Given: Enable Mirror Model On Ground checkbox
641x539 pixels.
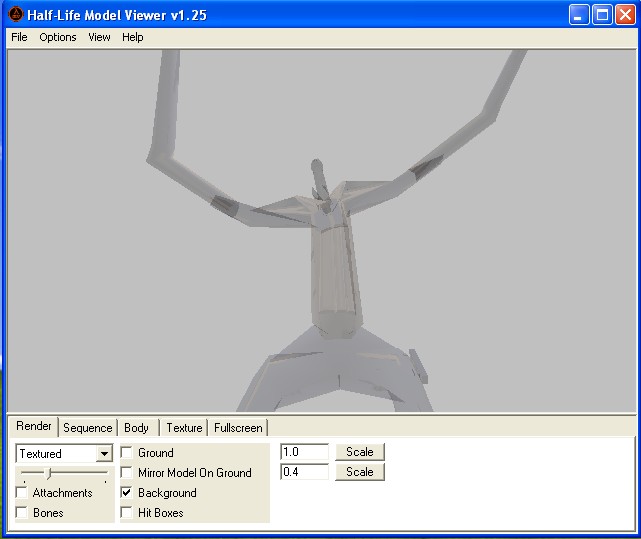Looking at the screenshot, I should [x=127, y=473].
